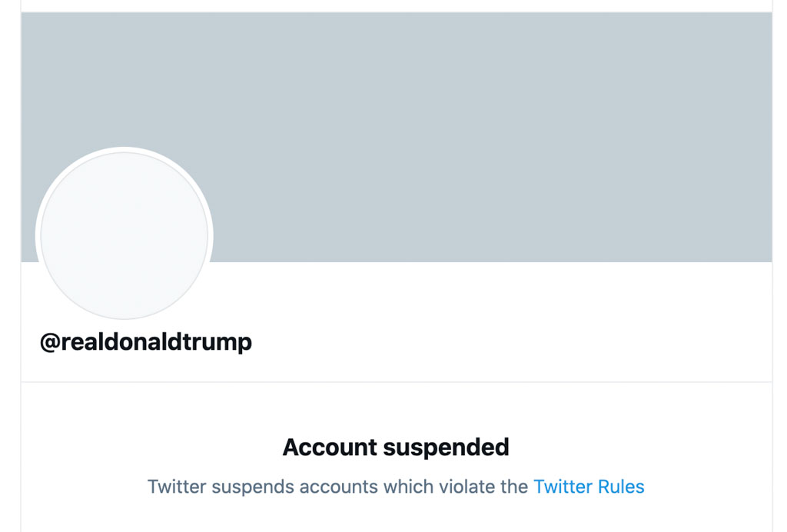Click the gray header banner image
Viewport: 787px width, 532px height.
point(461,131)
